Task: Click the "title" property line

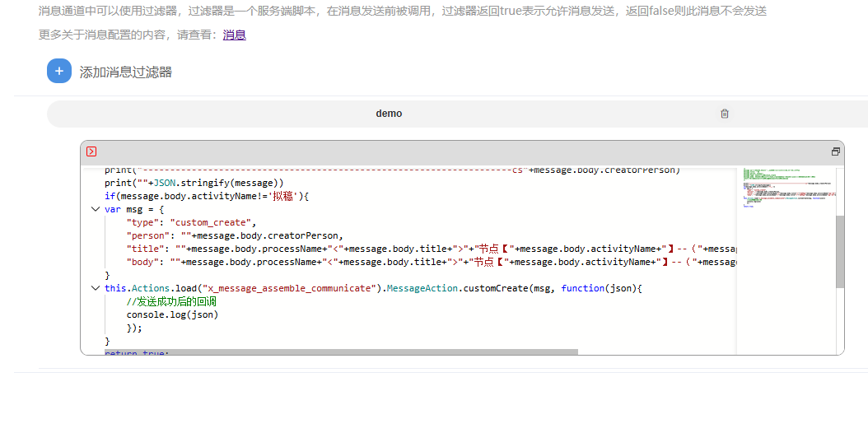Action: (x=432, y=249)
